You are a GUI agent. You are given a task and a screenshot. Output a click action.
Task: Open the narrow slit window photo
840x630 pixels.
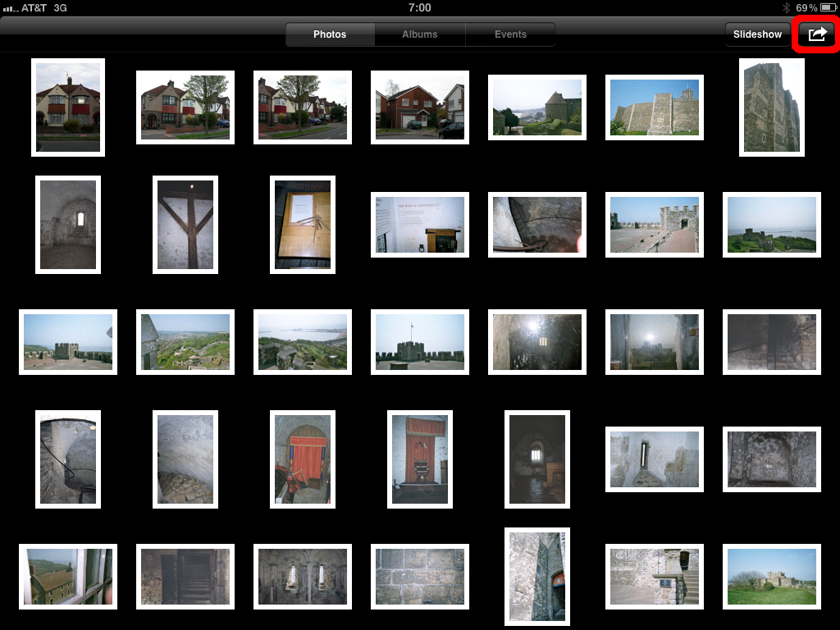[654, 459]
